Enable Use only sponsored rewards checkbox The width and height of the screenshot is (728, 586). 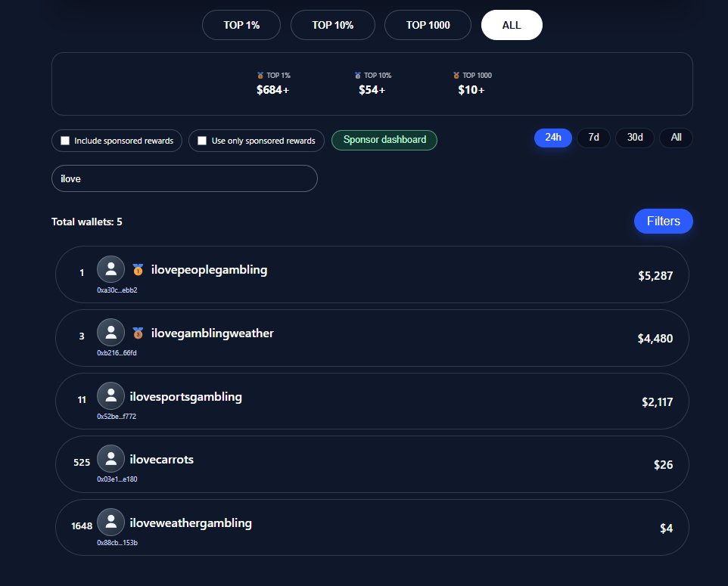[x=202, y=141]
